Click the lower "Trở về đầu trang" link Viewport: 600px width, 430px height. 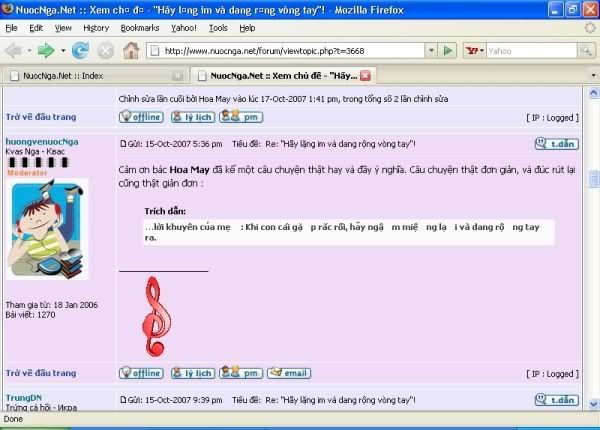[40, 373]
